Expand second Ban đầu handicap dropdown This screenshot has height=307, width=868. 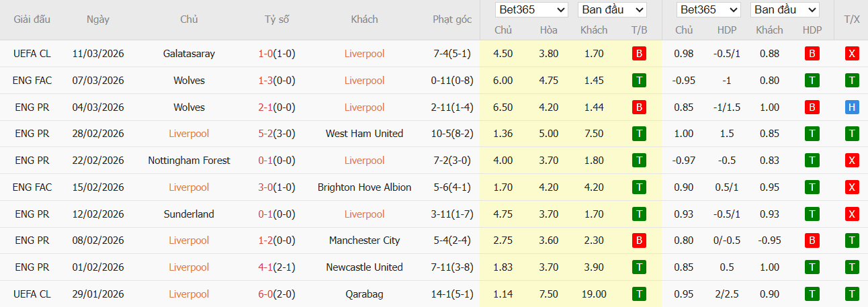(x=785, y=10)
